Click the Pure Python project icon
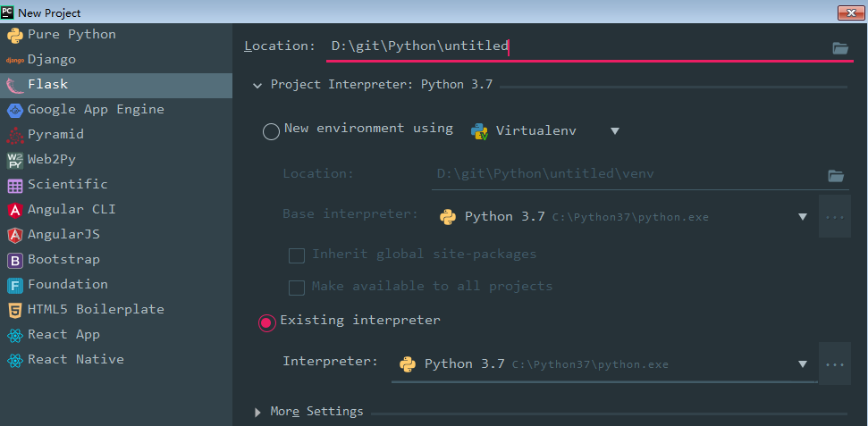Viewport: 868px width, 426px height. [x=14, y=35]
